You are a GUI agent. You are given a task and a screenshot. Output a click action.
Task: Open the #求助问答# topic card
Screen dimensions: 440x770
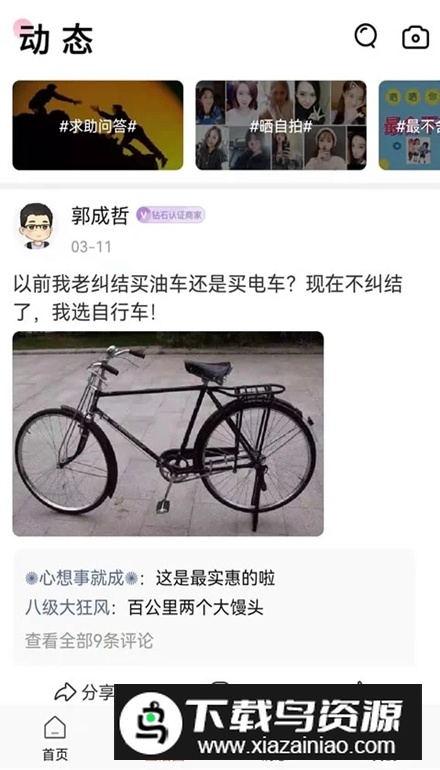[98, 125]
